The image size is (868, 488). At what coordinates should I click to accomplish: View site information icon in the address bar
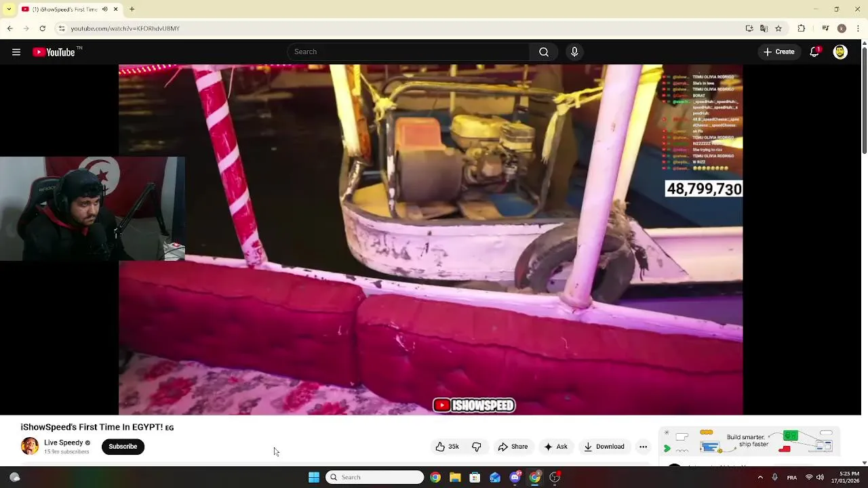(62, 28)
